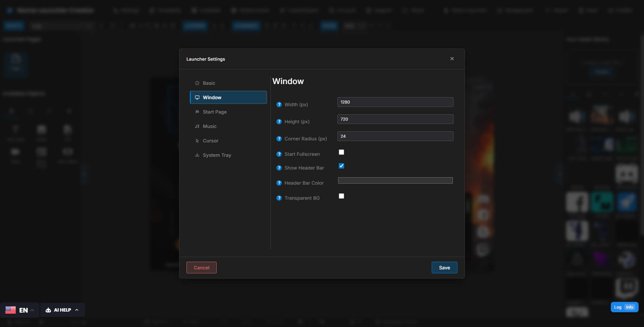Switch to the Basic settings tab

[x=209, y=83]
